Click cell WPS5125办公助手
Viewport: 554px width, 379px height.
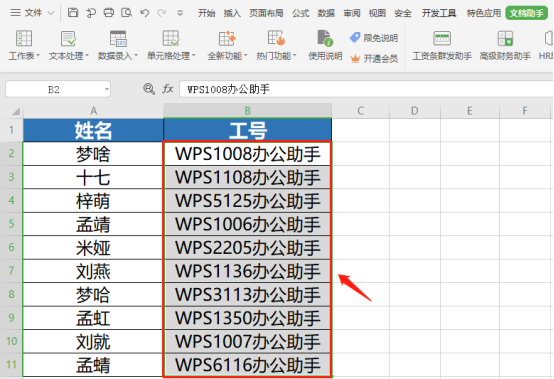[247, 201]
